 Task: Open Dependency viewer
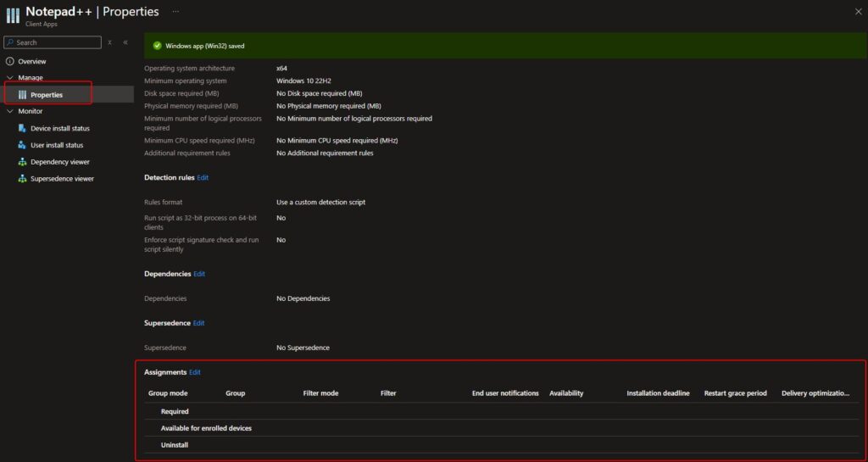60,162
